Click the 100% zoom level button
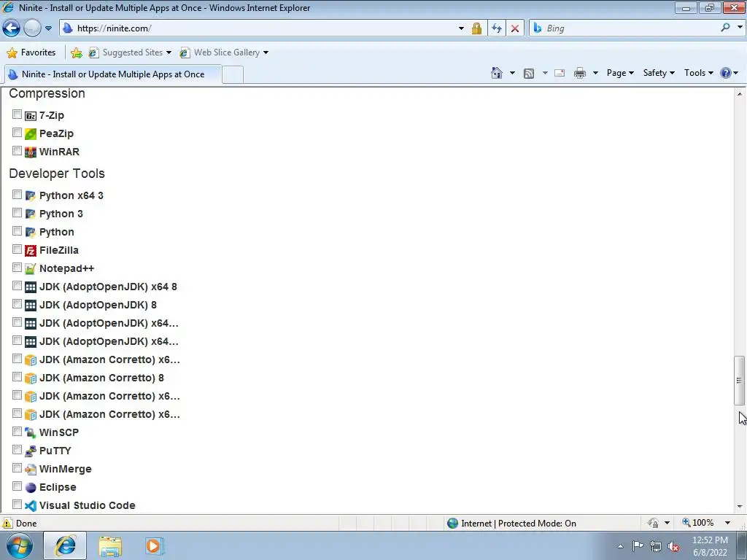The width and height of the screenshot is (747, 560). tap(698, 523)
